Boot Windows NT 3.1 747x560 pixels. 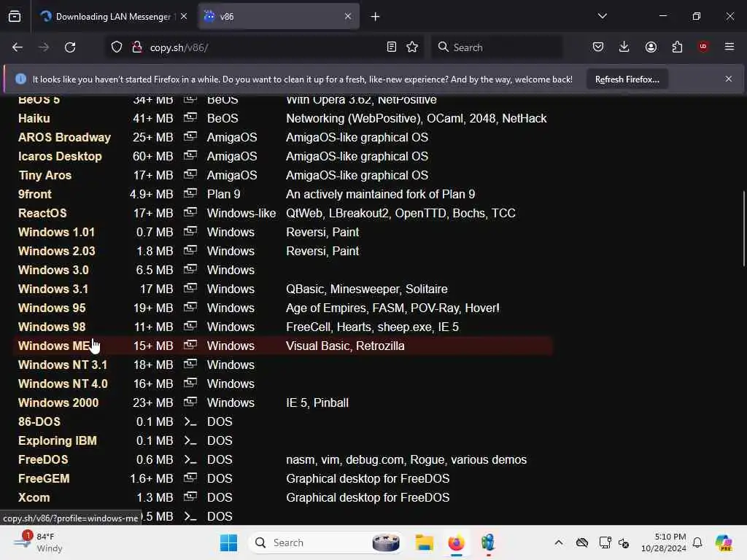(63, 365)
